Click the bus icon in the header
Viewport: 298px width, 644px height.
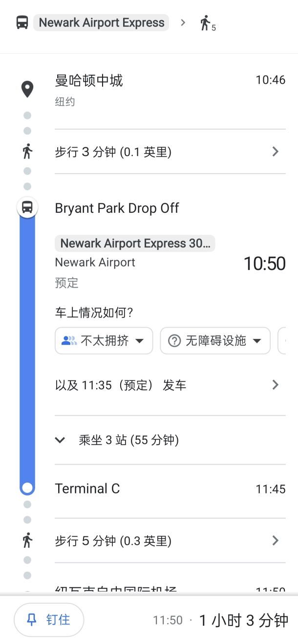(22, 22)
